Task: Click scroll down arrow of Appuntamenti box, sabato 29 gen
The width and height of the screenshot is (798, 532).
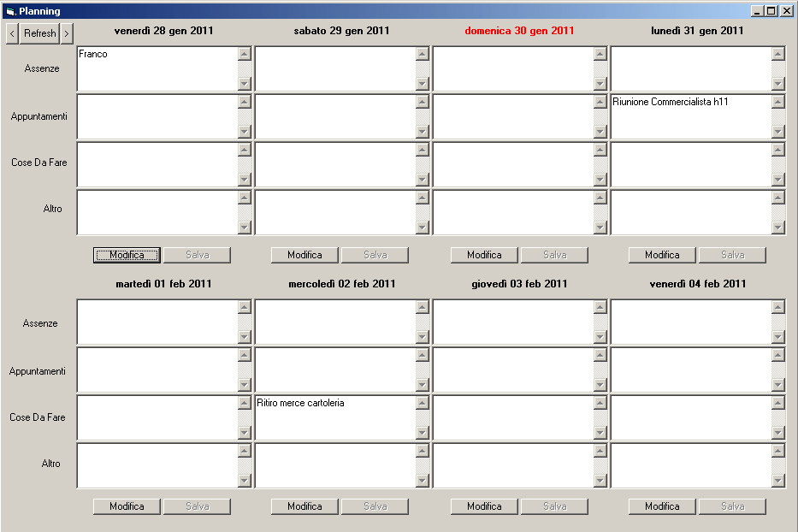Action: [423, 132]
